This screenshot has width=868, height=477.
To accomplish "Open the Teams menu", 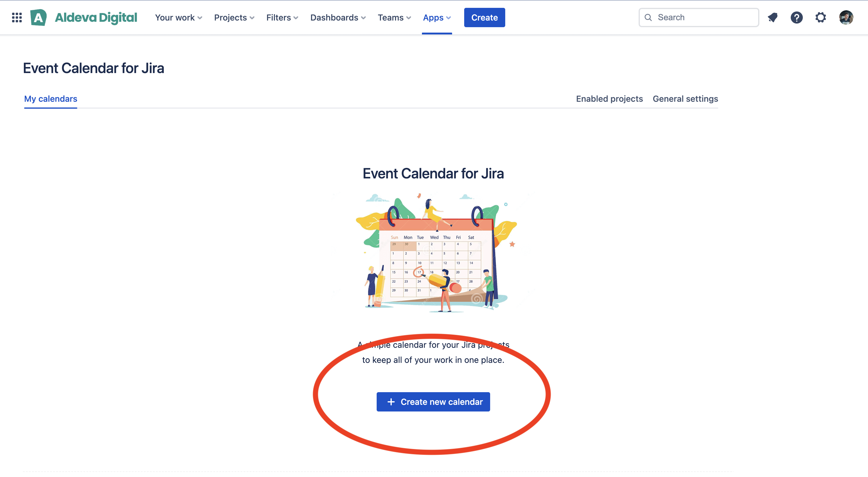I will (x=394, y=18).
